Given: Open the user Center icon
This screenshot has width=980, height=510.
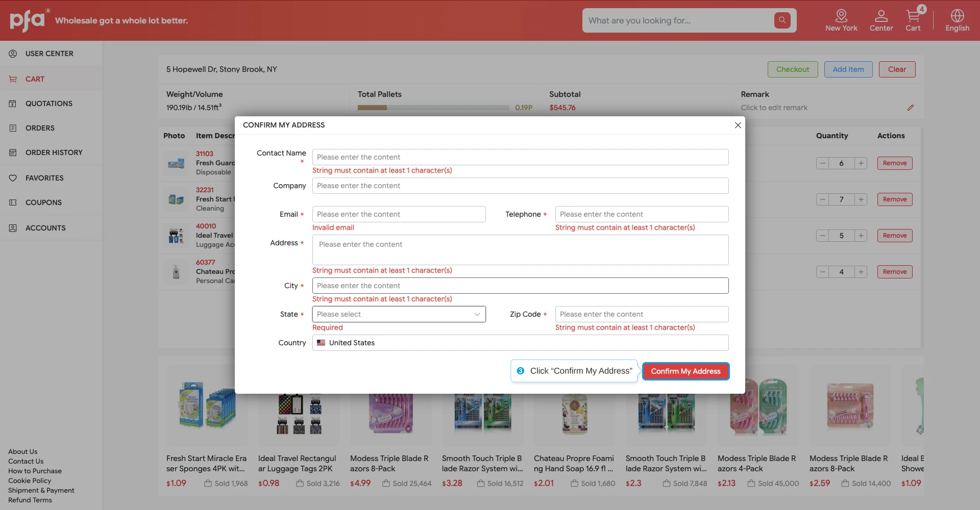Looking at the screenshot, I should [x=881, y=20].
